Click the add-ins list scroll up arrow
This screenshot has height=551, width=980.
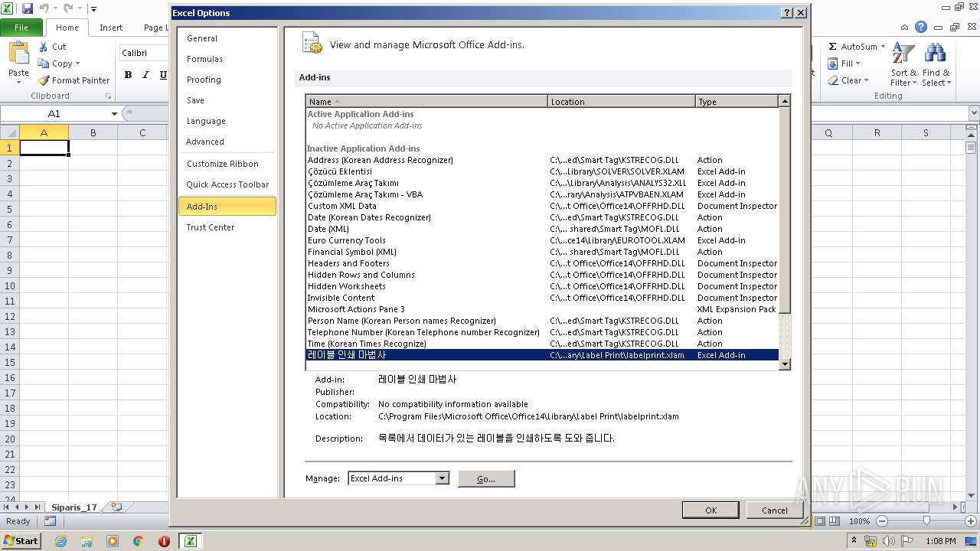click(x=784, y=101)
